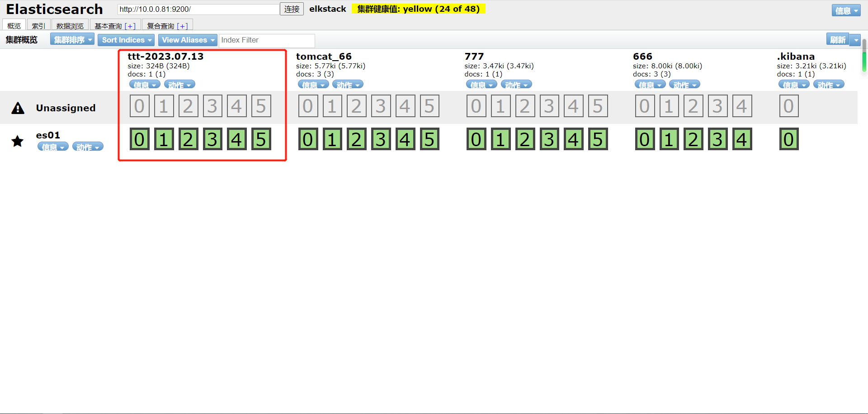The width and height of the screenshot is (868, 414).
Task: Click the warning triangle beside Unassigned
Action: pyautogui.click(x=18, y=108)
